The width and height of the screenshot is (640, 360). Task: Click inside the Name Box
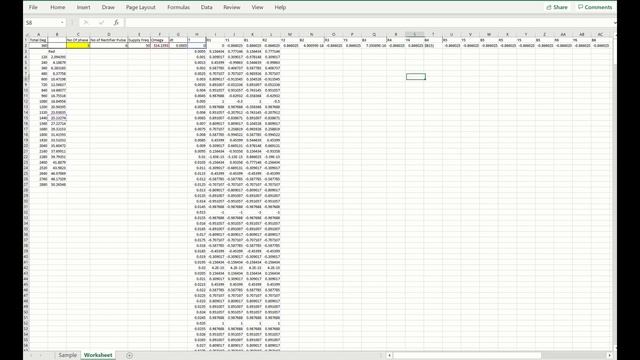pos(42,22)
